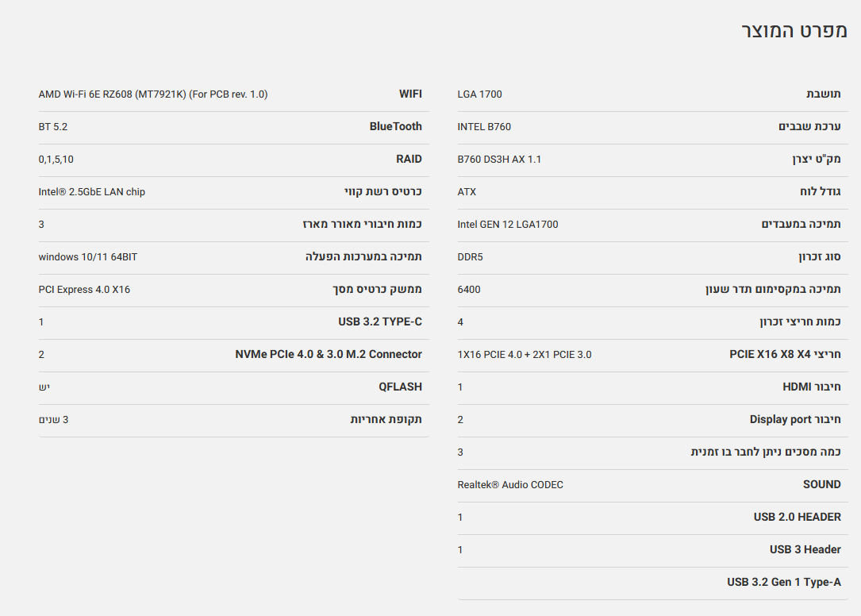Viewport: 861px width, 616px height.
Task: Click the windows 10/11 64BIT value
Action: (x=88, y=257)
